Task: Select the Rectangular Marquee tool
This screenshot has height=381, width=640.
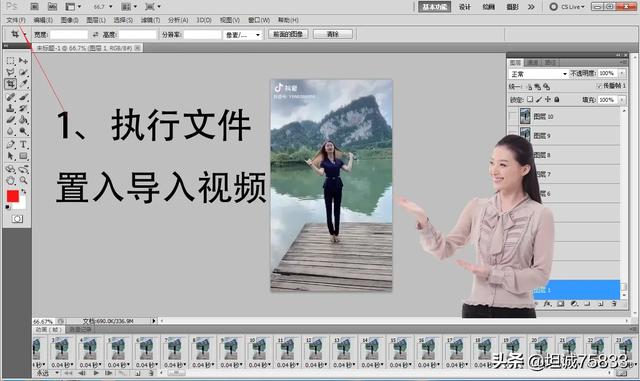Action: [x=11, y=61]
